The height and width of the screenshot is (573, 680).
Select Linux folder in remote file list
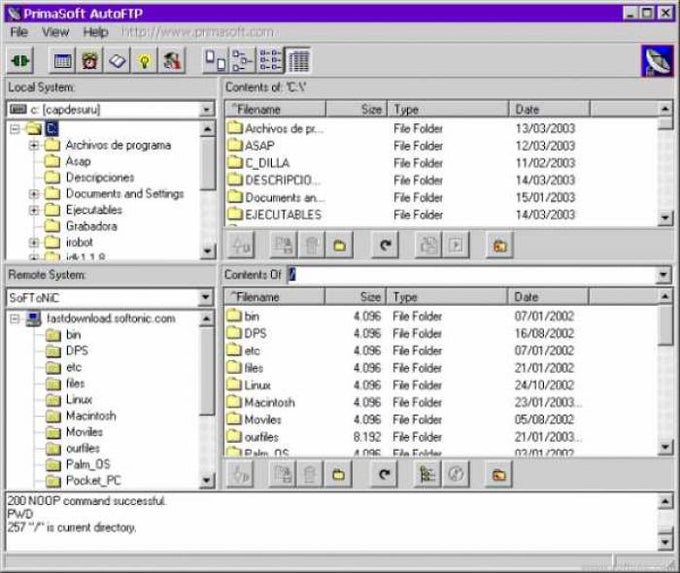[258, 385]
